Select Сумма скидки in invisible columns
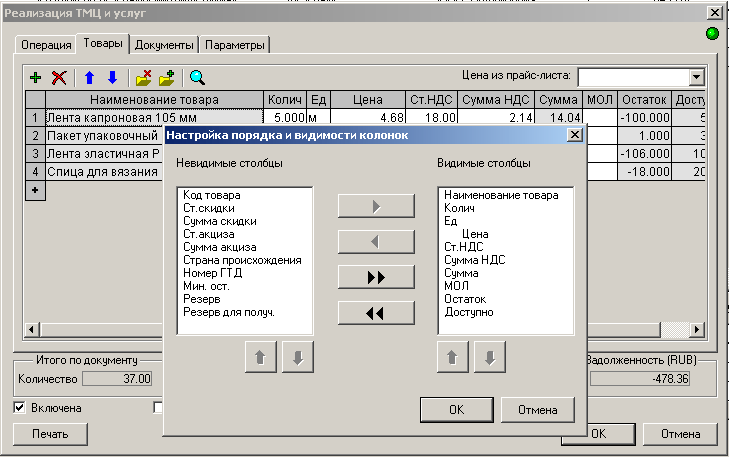 coord(219,221)
